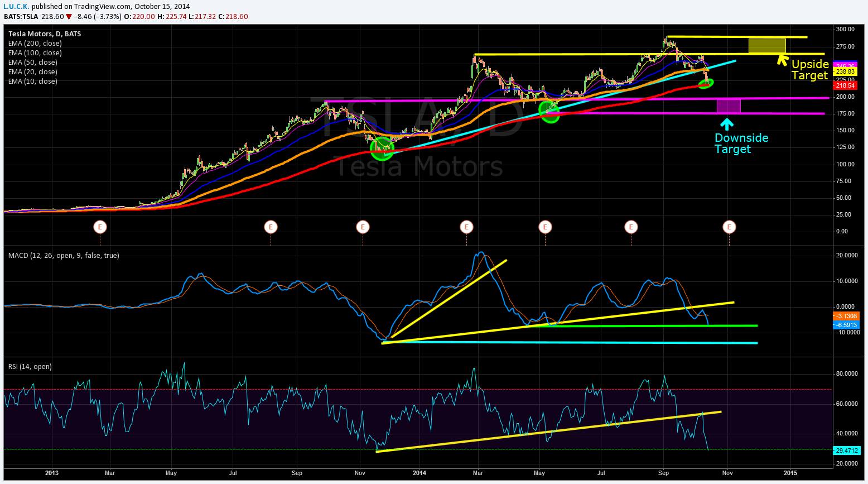Select the EMA (50, close) indicator legend

click(x=33, y=62)
